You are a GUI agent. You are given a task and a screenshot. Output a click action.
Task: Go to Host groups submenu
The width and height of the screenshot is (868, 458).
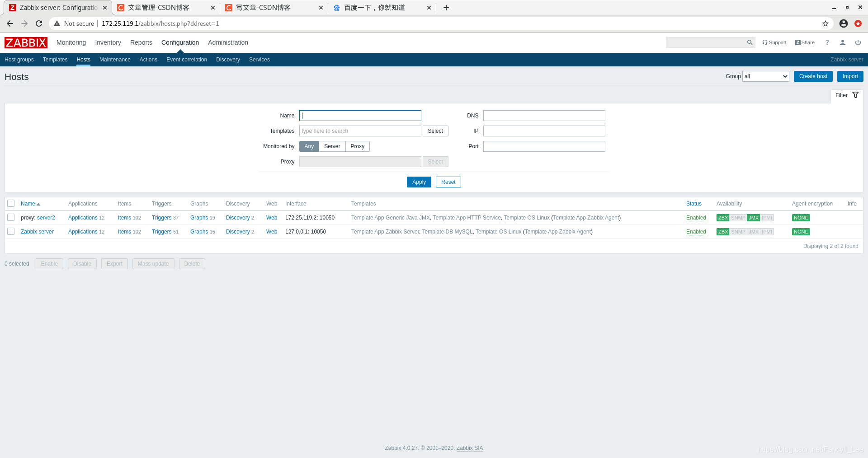[x=19, y=60]
